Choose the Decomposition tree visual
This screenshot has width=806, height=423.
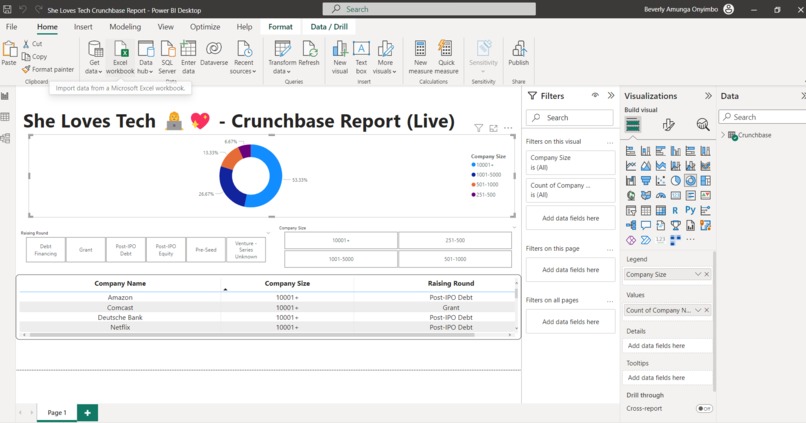click(x=631, y=226)
